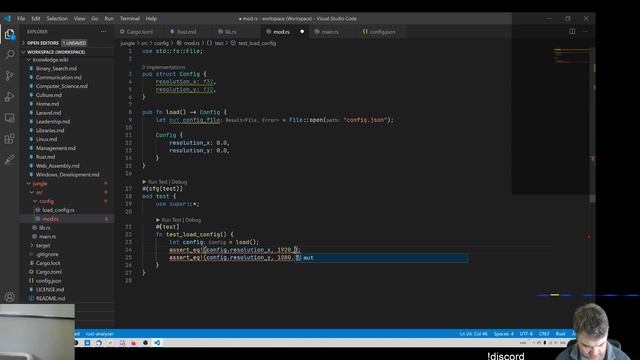Open the Remote Explorer view
This screenshot has width=640, height=360.
click(x=9, y=118)
